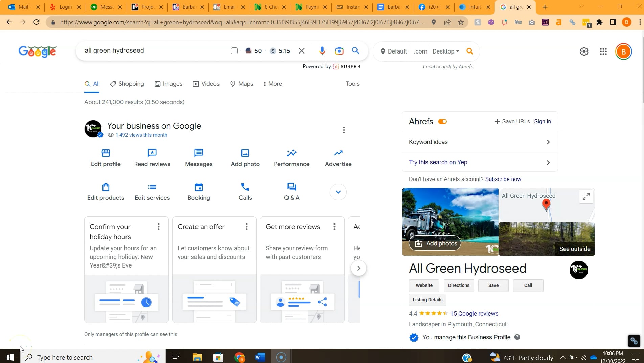Open Read reviews star icon
The width and height of the screenshot is (644, 363).
click(152, 153)
